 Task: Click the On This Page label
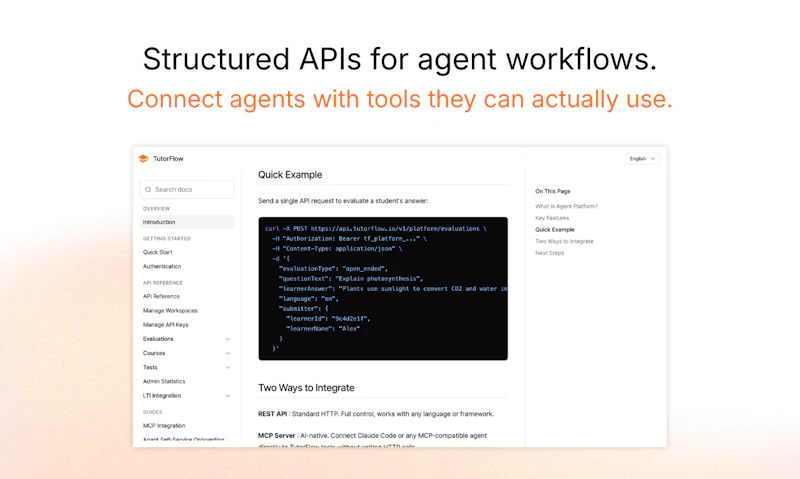[553, 191]
